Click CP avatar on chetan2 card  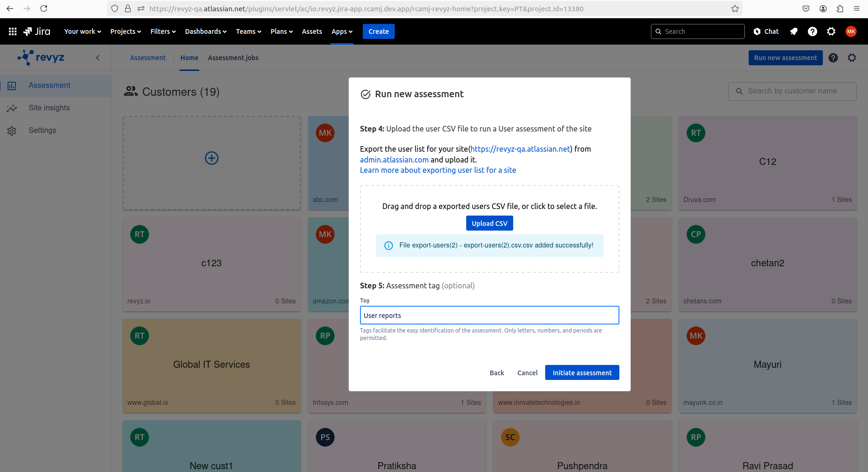pos(696,234)
